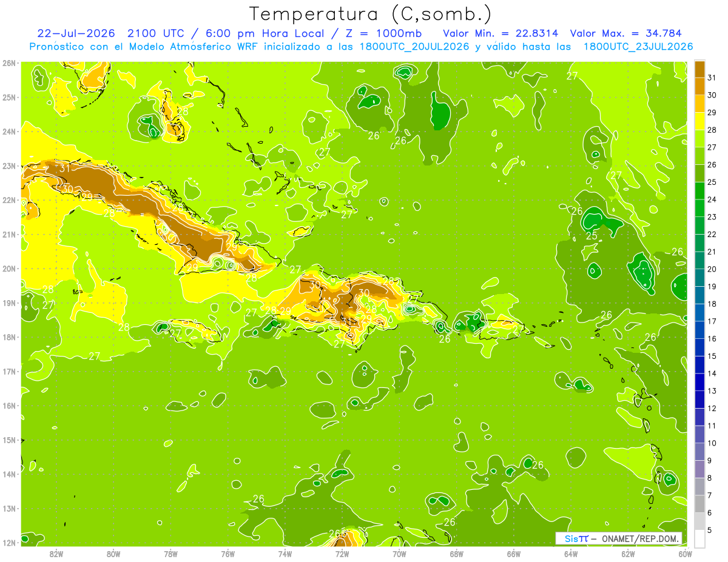The image size is (728, 562).
Task: Click the Sisπ ONAMET/REP.DOM. logo box
Action: tap(618, 539)
